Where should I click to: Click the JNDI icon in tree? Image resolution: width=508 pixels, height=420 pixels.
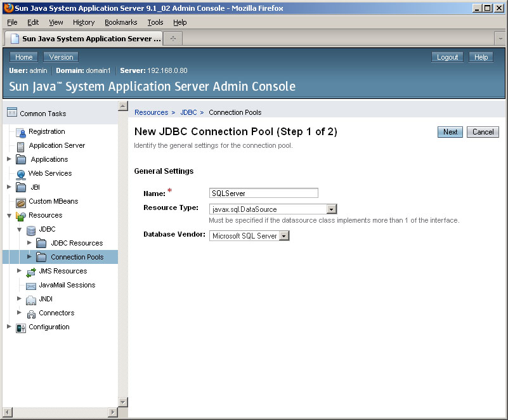(31, 300)
